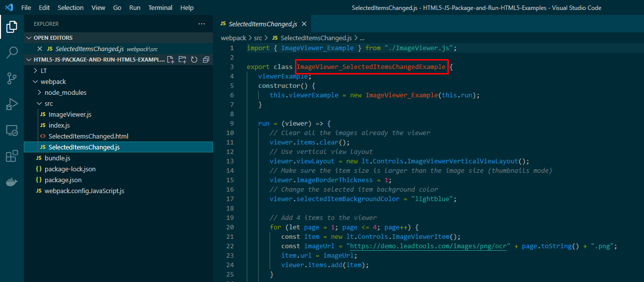Create a new file in project folder
644x282 pixels.
[x=171, y=60]
